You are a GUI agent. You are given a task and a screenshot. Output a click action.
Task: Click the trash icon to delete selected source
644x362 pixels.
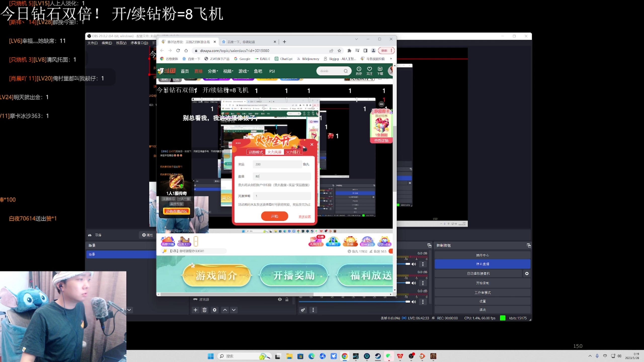click(x=205, y=310)
